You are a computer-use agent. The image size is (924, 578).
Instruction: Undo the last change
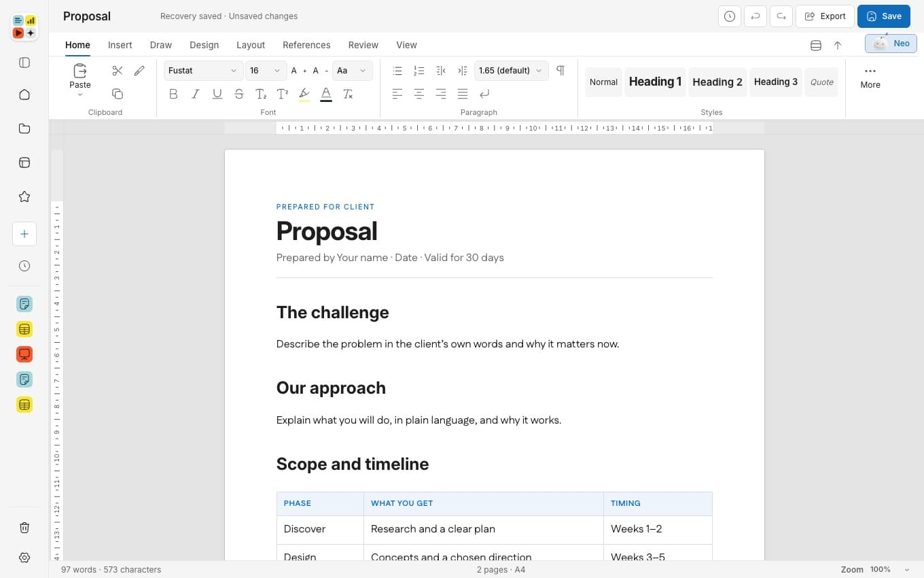[x=756, y=16]
